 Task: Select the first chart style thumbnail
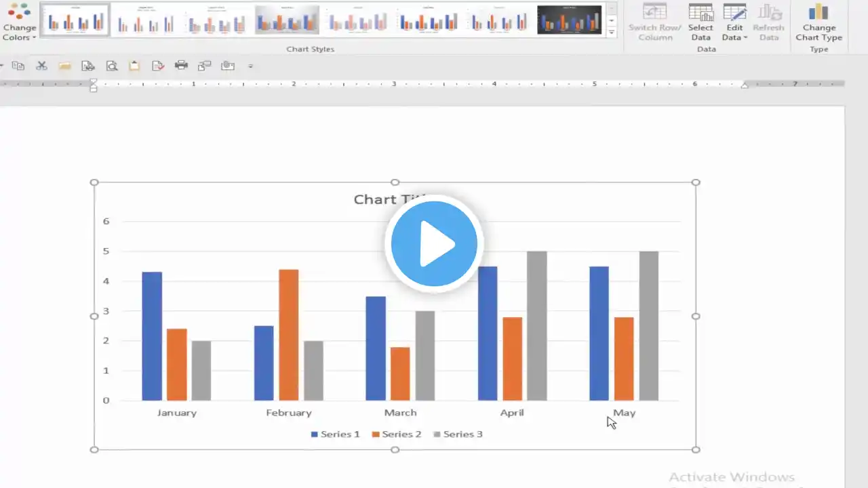[x=75, y=20]
